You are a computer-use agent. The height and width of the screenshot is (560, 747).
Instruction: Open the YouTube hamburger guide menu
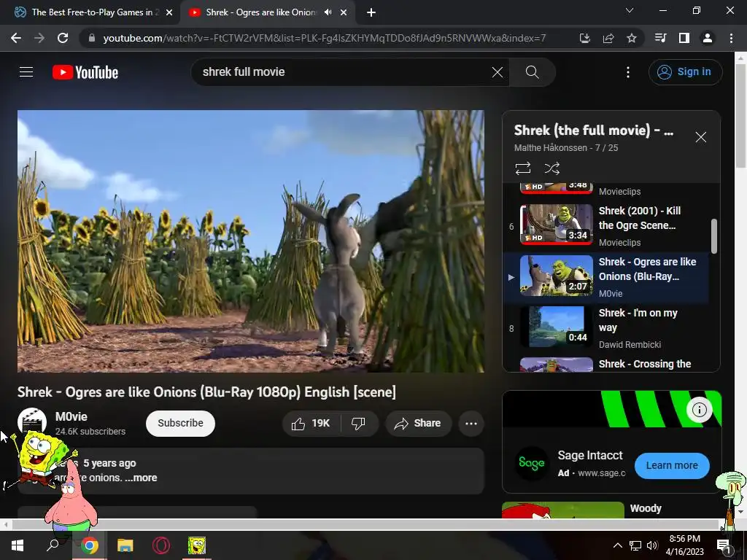click(x=26, y=72)
